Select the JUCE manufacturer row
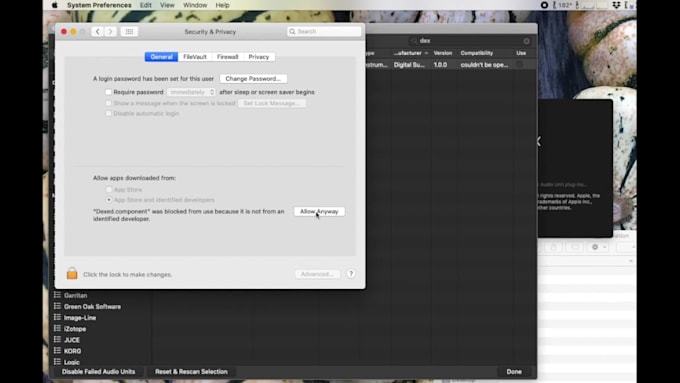 102,340
